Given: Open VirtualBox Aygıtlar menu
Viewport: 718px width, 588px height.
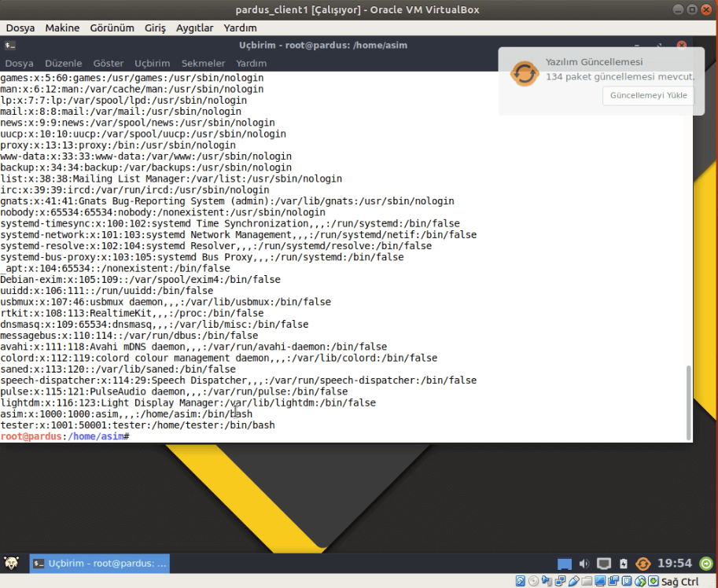Looking at the screenshot, I should [x=194, y=28].
